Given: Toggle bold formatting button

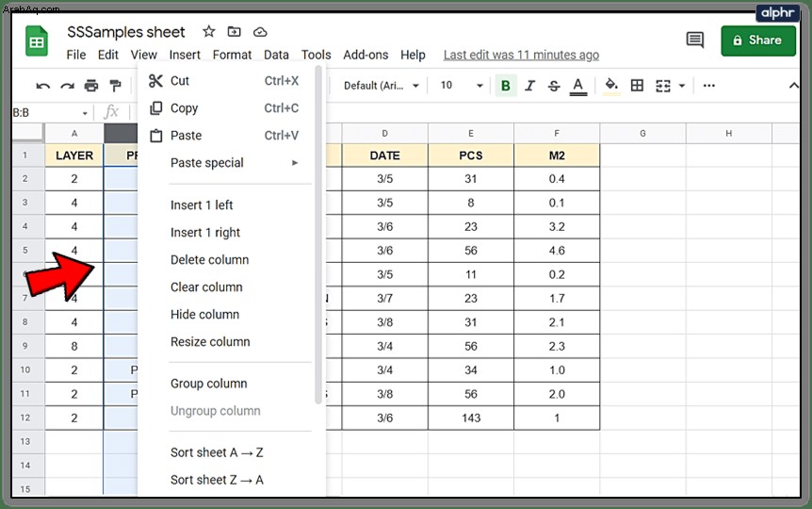Looking at the screenshot, I should point(506,86).
